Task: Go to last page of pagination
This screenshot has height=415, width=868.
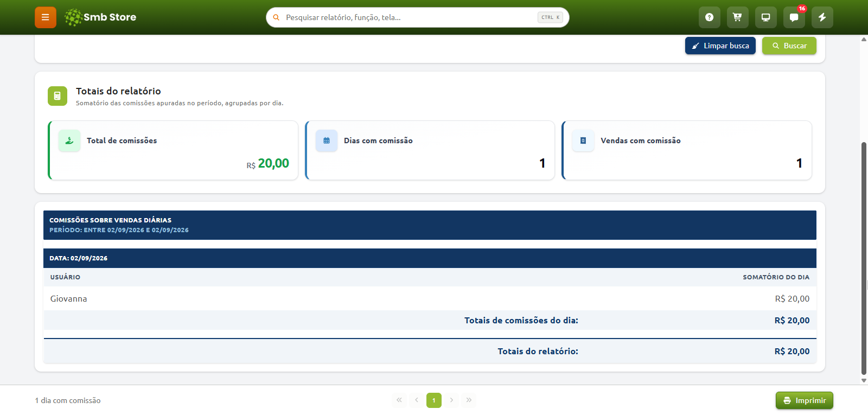Action: pos(469,400)
